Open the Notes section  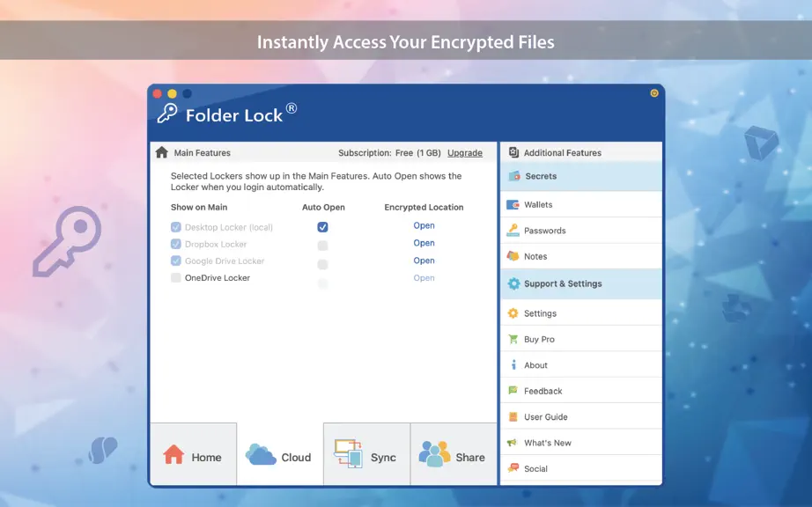click(x=581, y=256)
